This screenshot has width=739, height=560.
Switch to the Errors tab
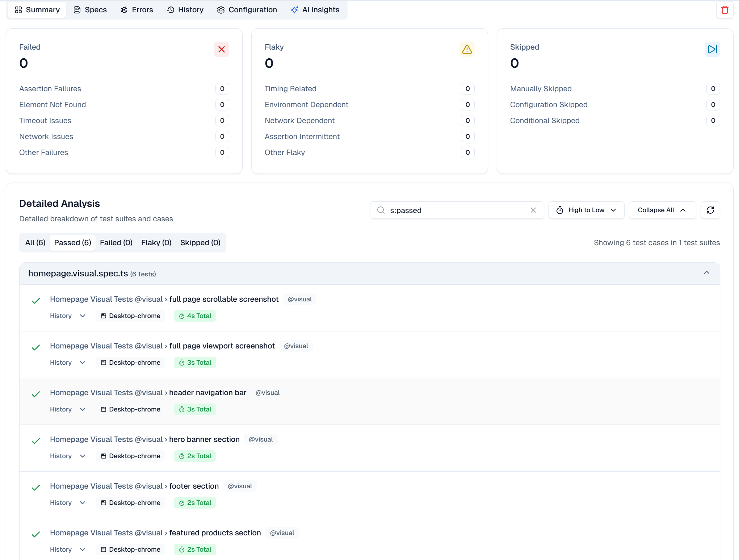[x=137, y=10]
